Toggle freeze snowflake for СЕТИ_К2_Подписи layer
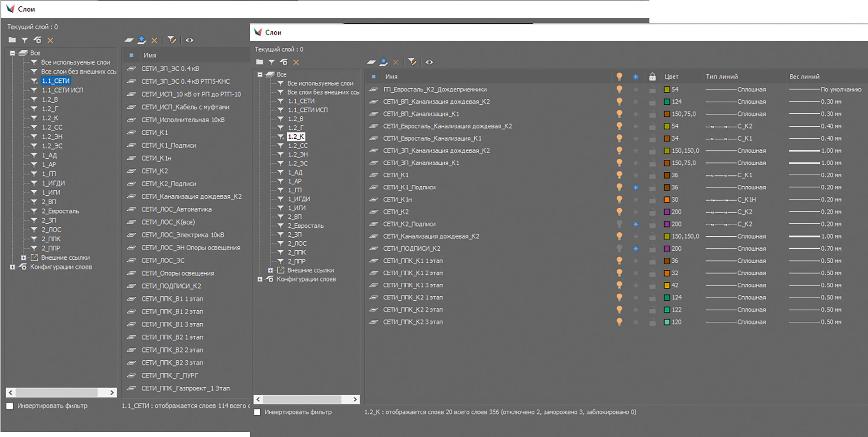868x437 pixels. click(x=636, y=224)
